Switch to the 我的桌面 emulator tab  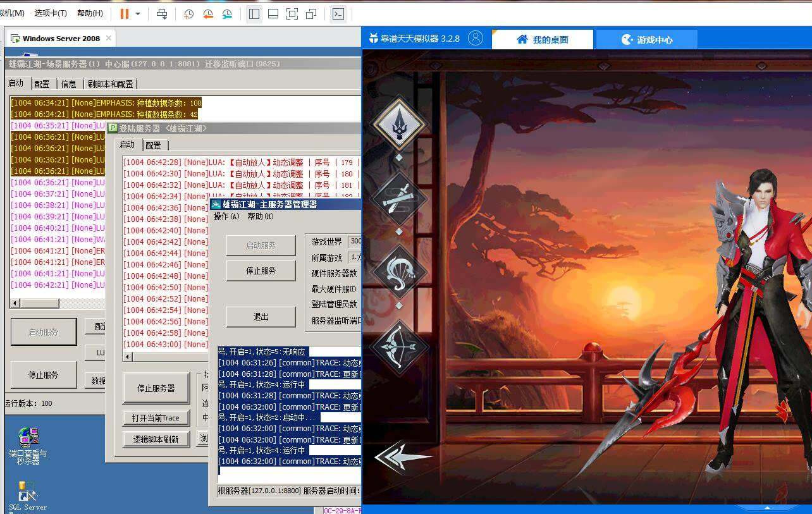point(543,39)
